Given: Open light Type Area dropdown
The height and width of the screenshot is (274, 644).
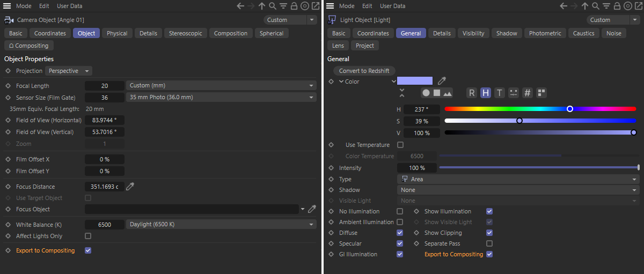Looking at the screenshot, I should (x=518, y=179).
